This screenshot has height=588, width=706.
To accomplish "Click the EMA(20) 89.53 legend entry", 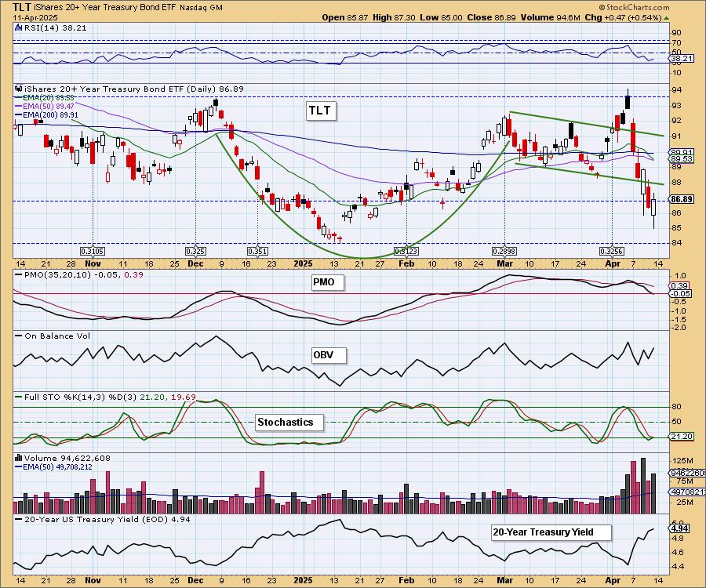I will pyautogui.click(x=45, y=97).
